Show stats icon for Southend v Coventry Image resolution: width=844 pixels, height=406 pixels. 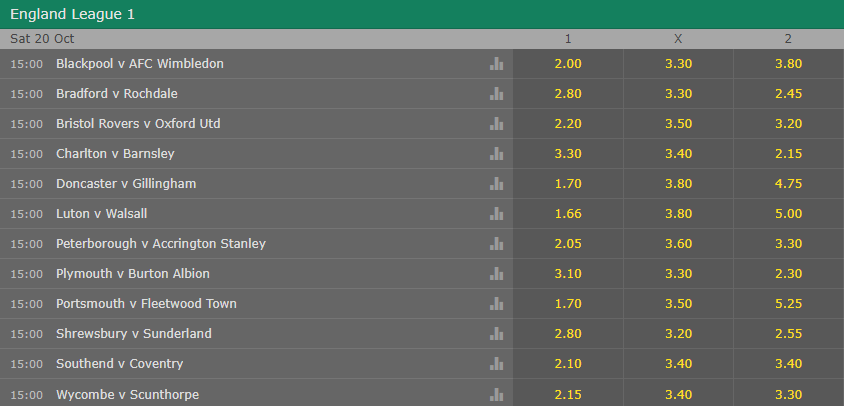point(496,364)
